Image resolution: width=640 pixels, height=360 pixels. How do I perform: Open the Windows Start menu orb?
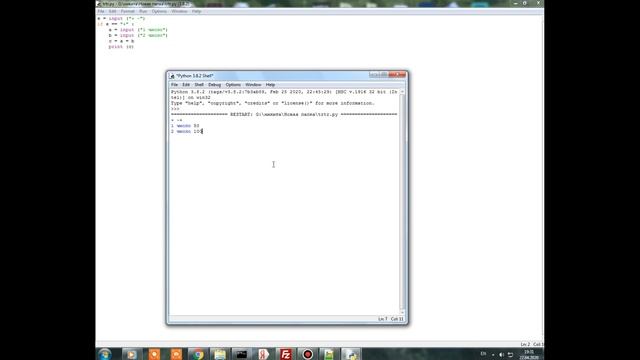105,354
